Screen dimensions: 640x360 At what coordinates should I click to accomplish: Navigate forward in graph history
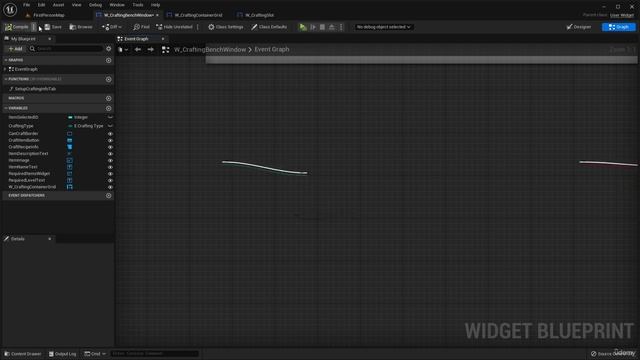151,49
